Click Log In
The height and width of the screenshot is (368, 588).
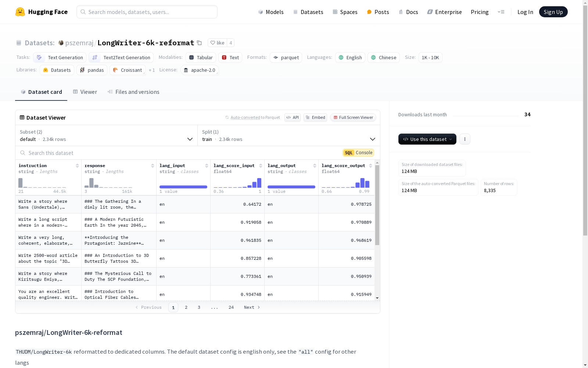coord(525,12)
